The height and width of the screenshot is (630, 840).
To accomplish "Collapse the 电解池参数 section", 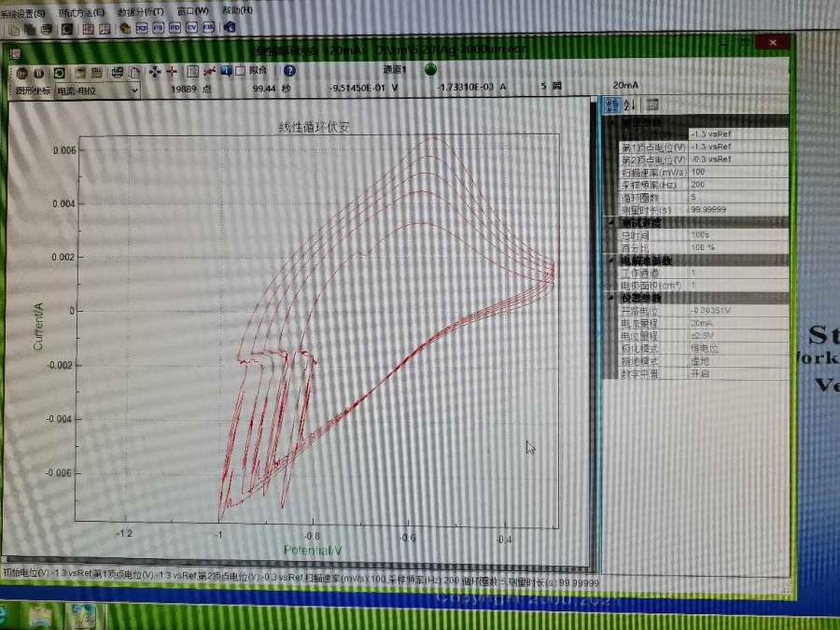I will tap(611, 260).
